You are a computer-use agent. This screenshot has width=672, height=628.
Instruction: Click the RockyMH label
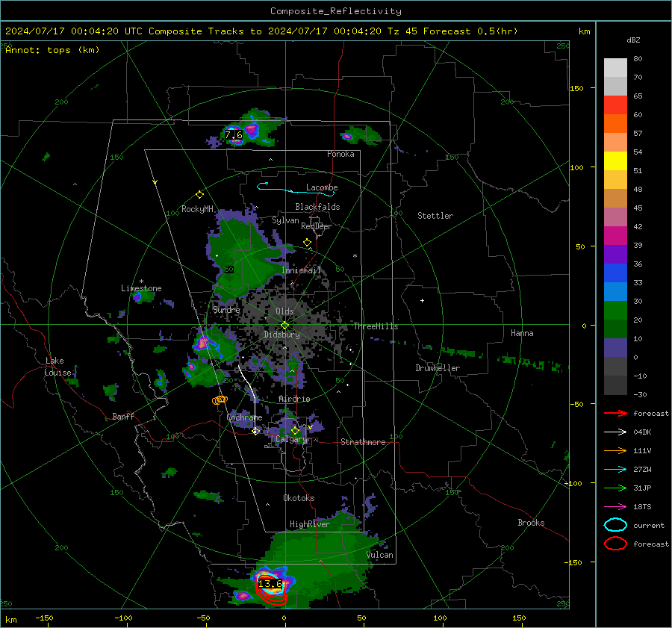197,209
